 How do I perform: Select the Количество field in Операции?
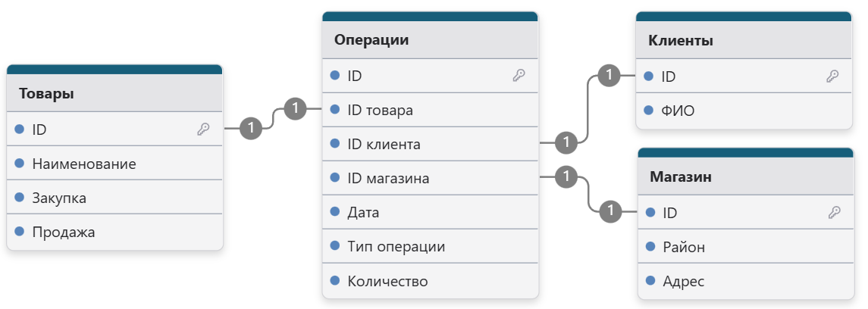click(x=430, y=281)
